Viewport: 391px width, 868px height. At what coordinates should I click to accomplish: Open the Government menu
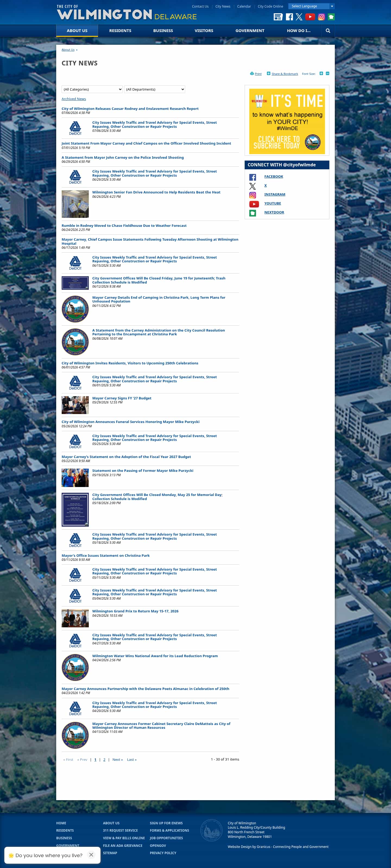click(x=250, y=31)
